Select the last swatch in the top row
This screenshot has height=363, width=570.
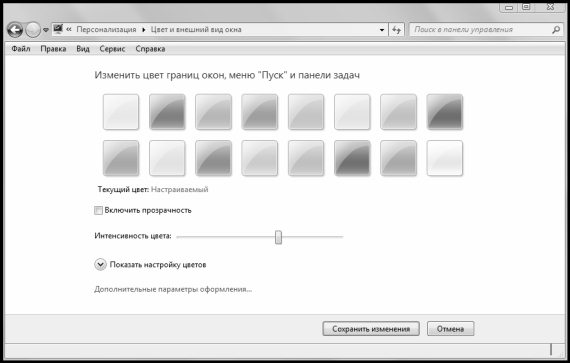(x=445, y=112)
